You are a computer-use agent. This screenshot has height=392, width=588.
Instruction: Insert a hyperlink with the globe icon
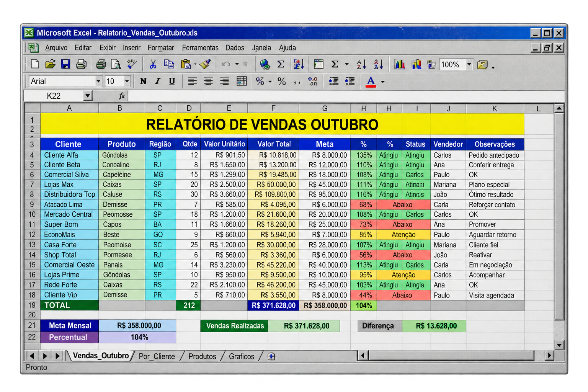click(x=265, y=64)
